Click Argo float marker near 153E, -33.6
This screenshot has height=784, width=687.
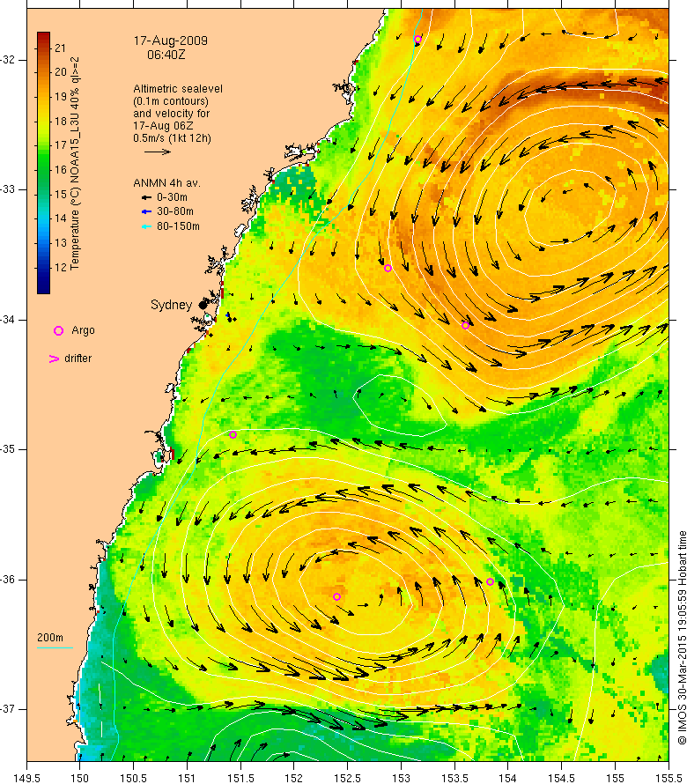(x=388, y=268)
